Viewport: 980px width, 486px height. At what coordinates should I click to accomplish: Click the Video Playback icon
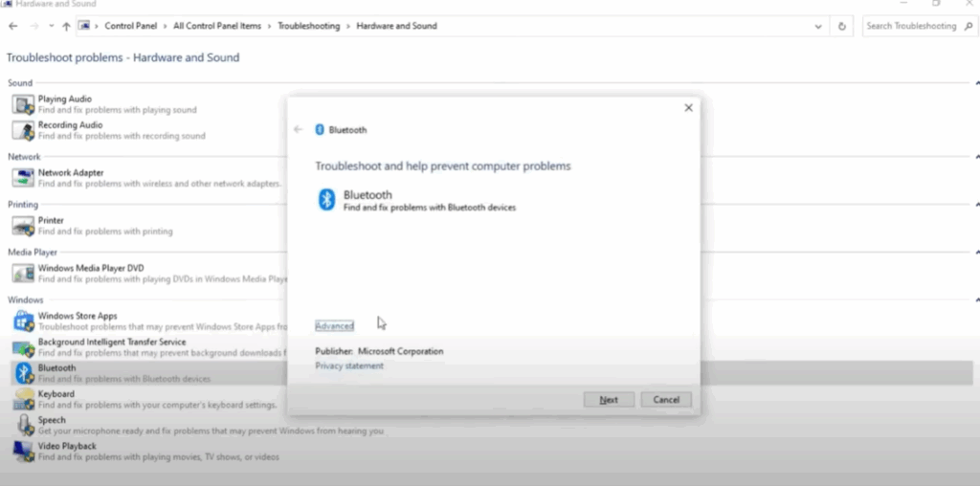click(23, 451)
